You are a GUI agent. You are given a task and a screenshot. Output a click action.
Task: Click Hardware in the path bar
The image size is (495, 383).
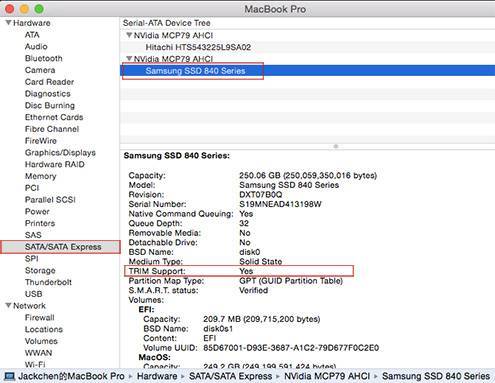coord(157,376)
